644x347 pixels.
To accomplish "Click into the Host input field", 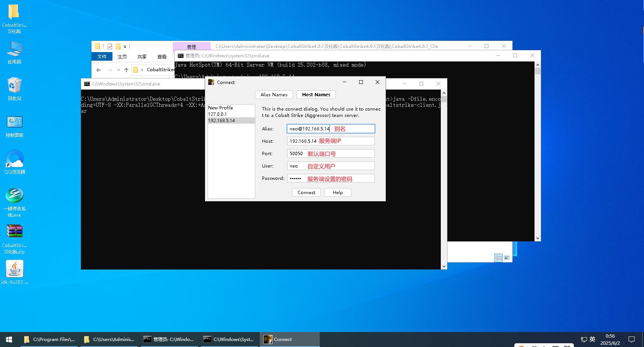I will click(x=331, y=141).
